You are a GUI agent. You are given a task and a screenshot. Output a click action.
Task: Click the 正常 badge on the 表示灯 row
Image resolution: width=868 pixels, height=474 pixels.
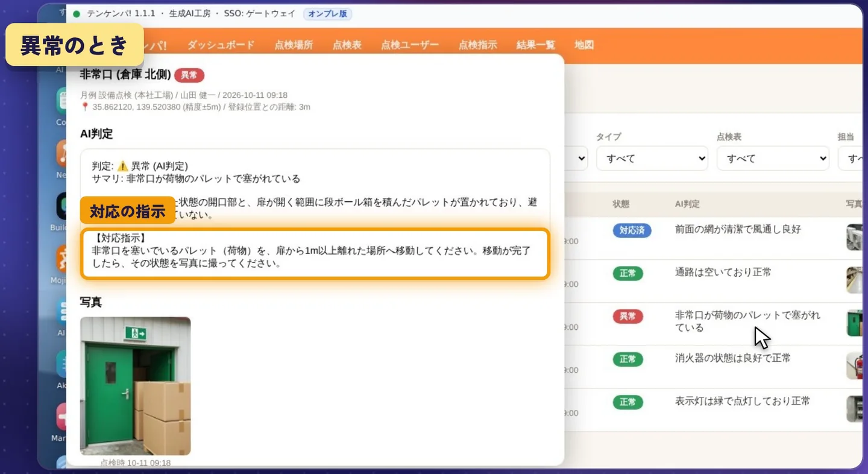(x=627, y=402)
